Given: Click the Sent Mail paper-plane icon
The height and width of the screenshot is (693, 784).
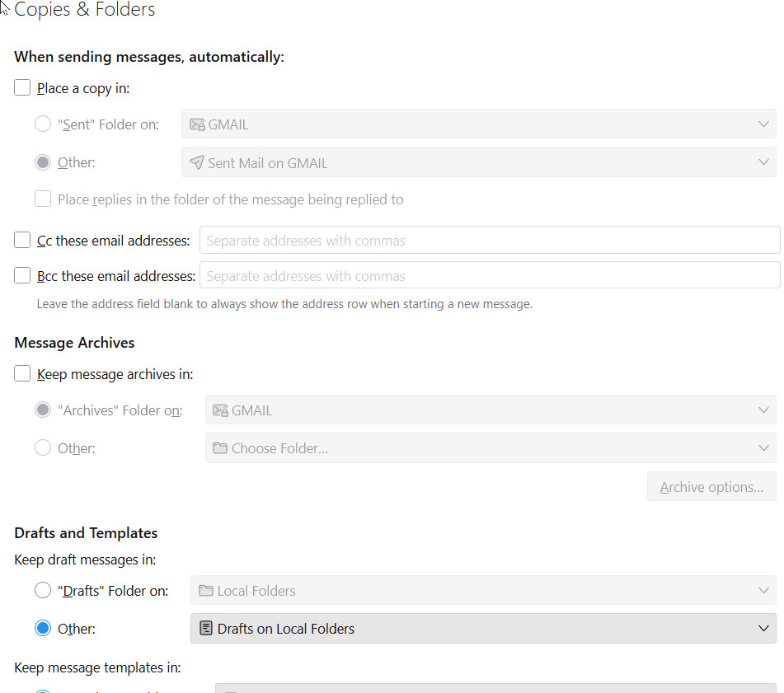Looking at the screenshot, I should (x=197, y=162).
